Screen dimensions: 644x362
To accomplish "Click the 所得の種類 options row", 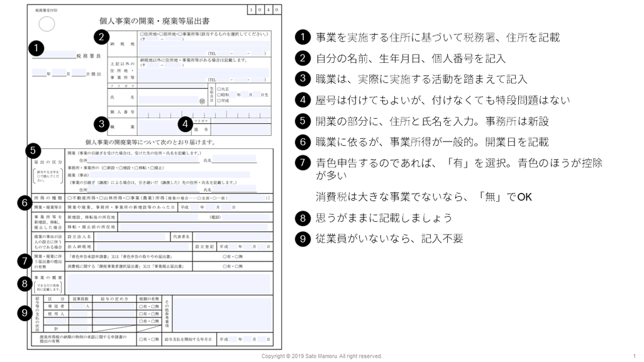I will tap(169, 198).
